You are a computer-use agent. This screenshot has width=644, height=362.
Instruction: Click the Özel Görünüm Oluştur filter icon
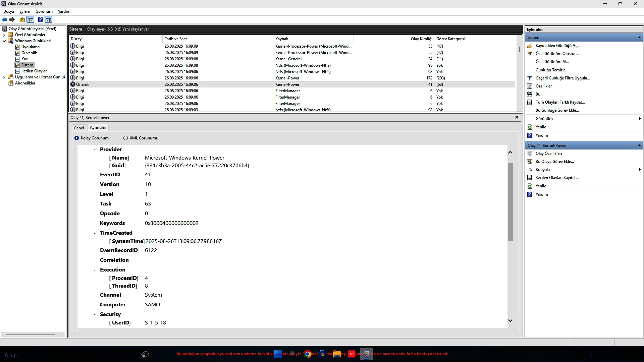[530, 54]
